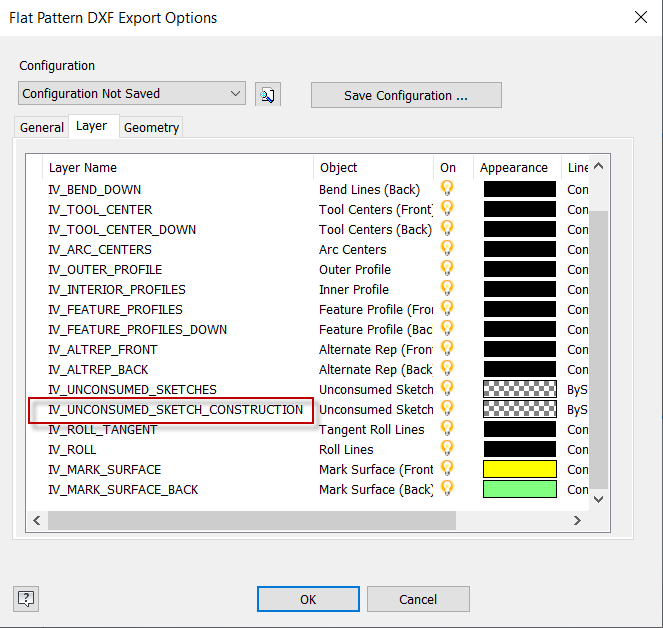The image size is (663, 628).
Task: Select the IV_FEATURE_PROFILES_DOWN layer name
Action: (x=137, y=330)
